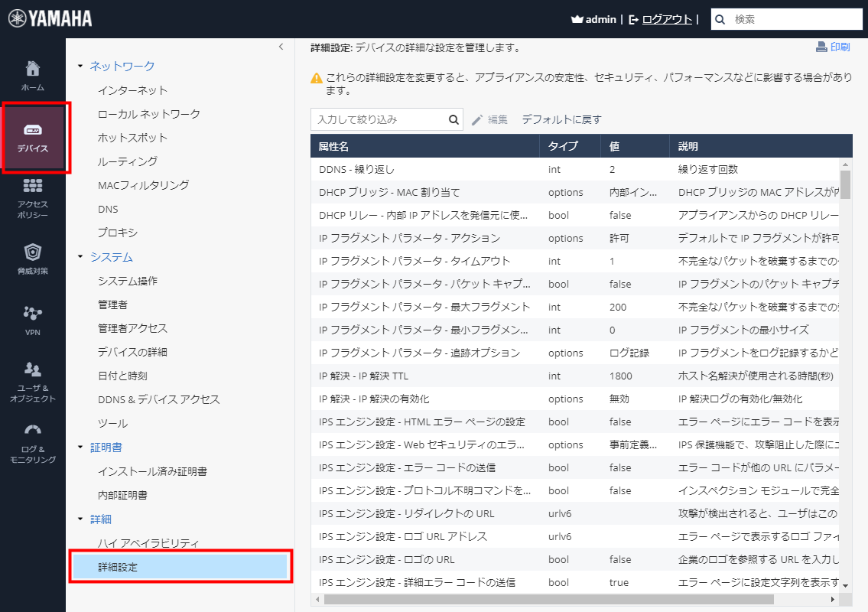The image size is (868, 612).
Task: Click the 脅威対策 shield icon
Action: [x=31, y=256]
